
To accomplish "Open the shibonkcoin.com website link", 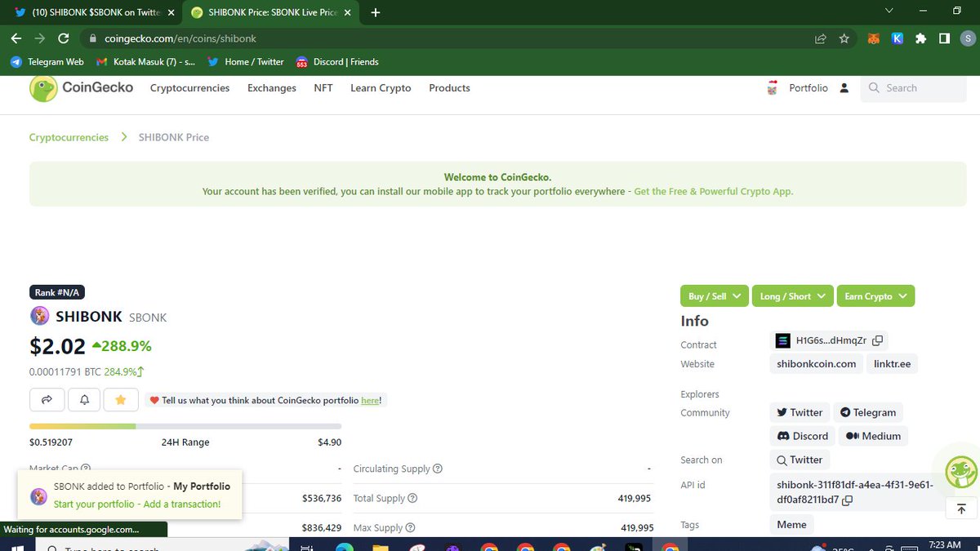I will [817, 364].
